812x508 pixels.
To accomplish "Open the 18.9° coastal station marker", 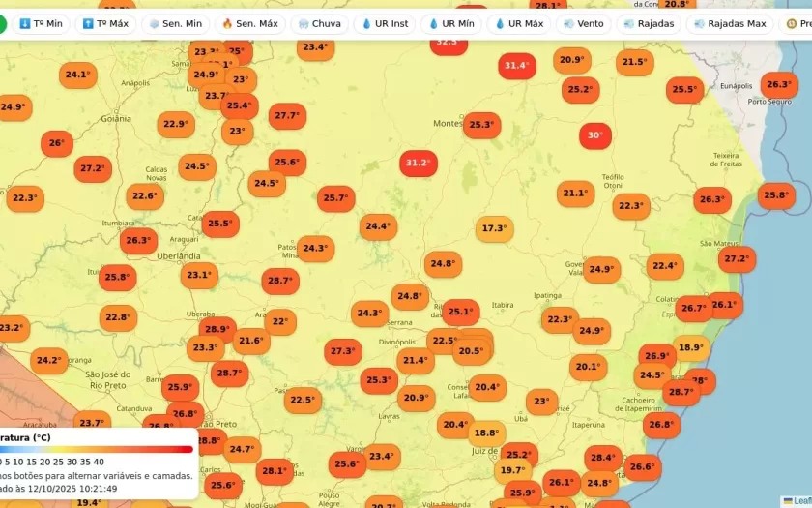I will click(x=690, y=347).
